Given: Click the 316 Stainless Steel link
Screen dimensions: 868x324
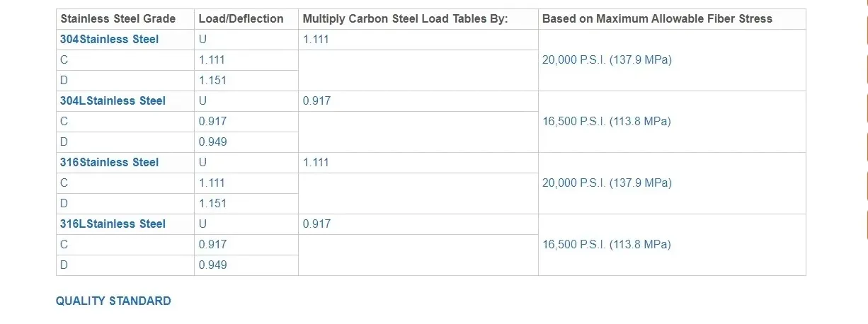Looking at the screenshot, I should (110, 163).
